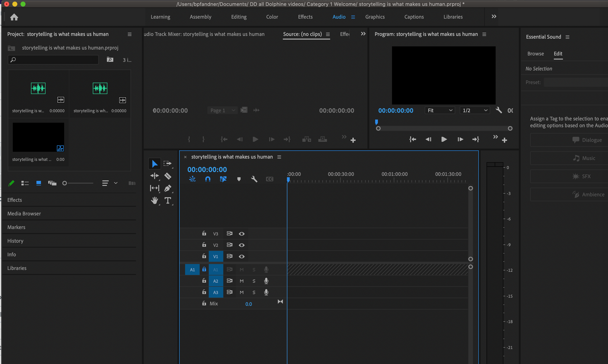Select the Pen tool

pos(168,188)
